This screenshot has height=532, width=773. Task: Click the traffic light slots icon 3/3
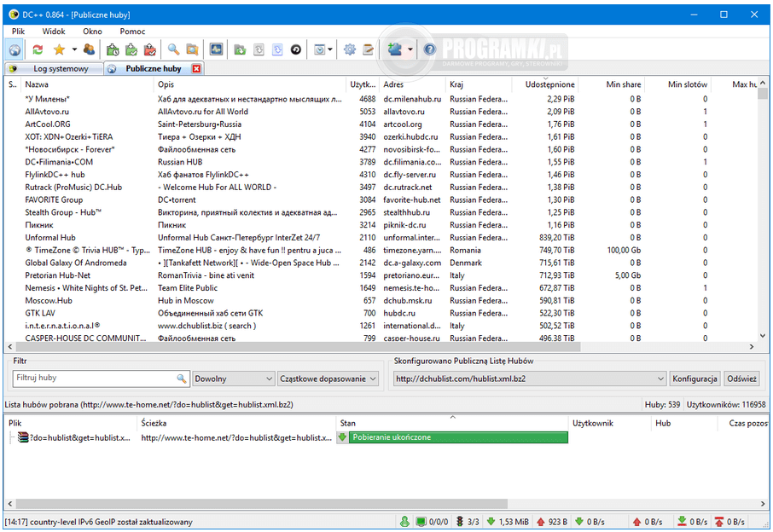click(460, 522)
